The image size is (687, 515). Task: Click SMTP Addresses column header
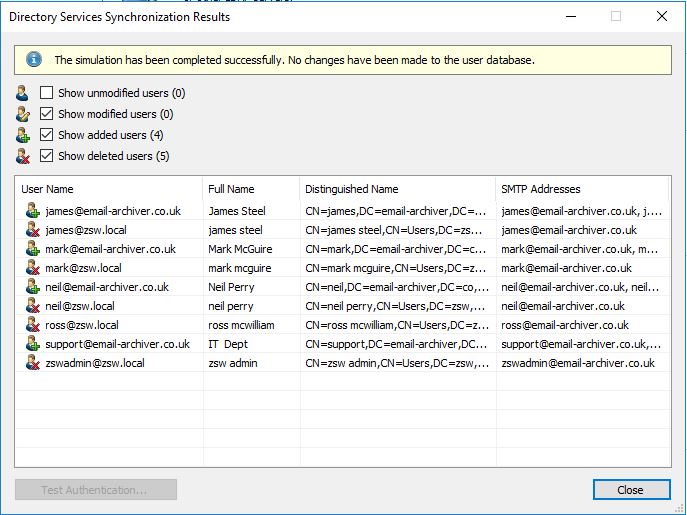582,189
